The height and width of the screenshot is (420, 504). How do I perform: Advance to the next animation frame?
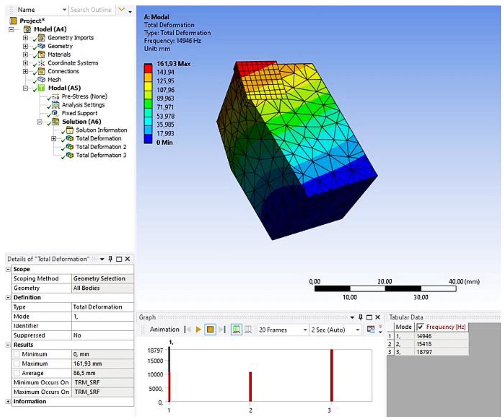(222, 329)
